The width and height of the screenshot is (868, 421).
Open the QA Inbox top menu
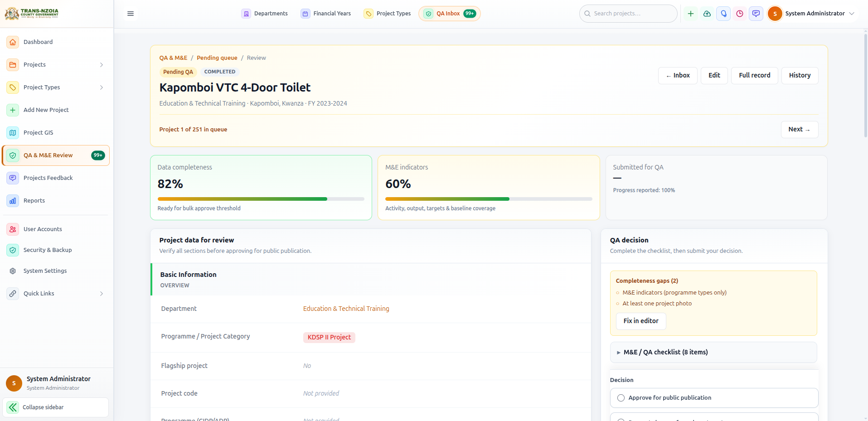[450, 14]
